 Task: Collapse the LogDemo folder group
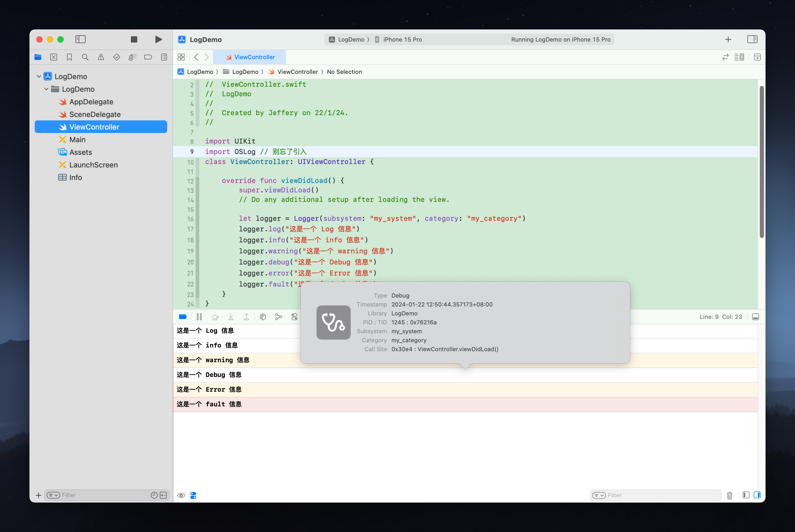(47, 89)
